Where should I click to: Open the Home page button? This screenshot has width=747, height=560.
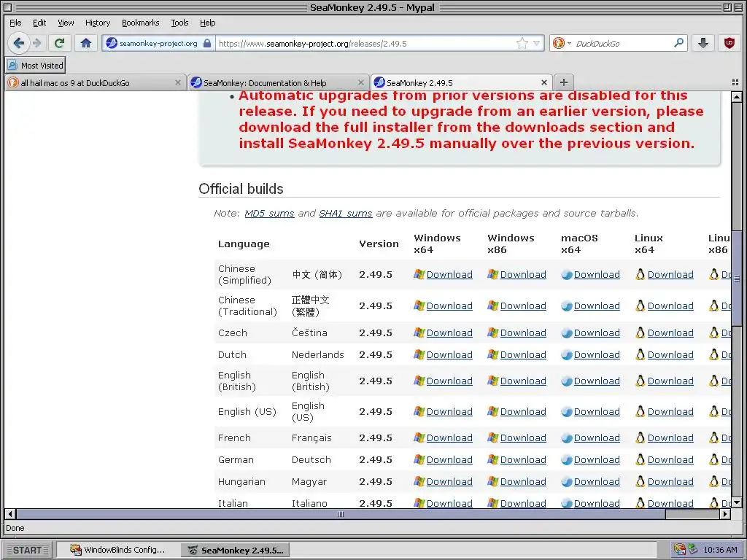pos(86,43)
